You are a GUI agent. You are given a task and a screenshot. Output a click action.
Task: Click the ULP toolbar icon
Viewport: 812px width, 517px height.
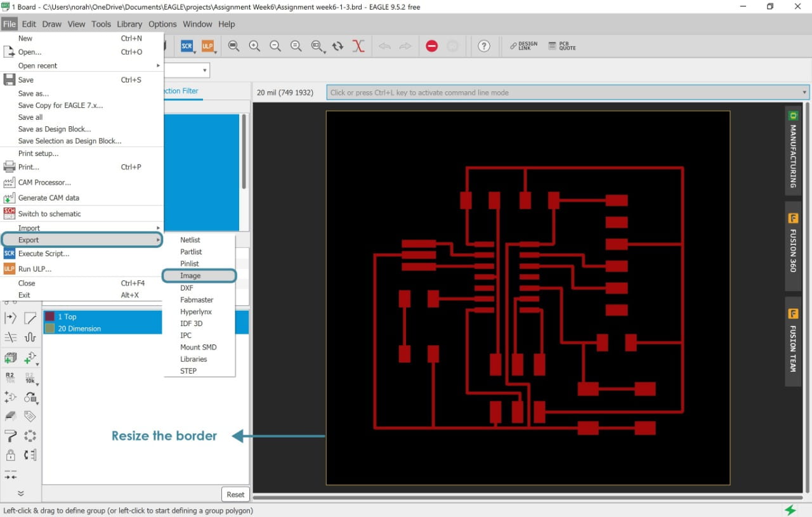tap(207, 46)
